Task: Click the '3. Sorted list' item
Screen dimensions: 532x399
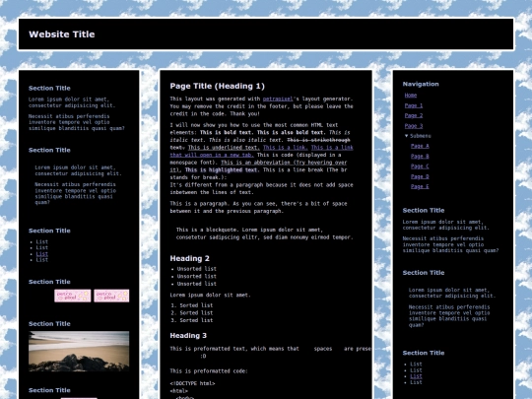Action: [x=192, y=320]
